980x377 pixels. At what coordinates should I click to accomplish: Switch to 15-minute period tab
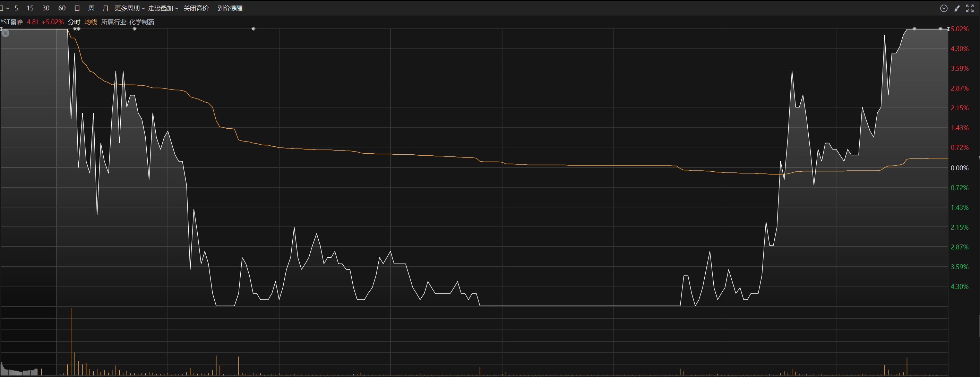(x=30, y=8)
